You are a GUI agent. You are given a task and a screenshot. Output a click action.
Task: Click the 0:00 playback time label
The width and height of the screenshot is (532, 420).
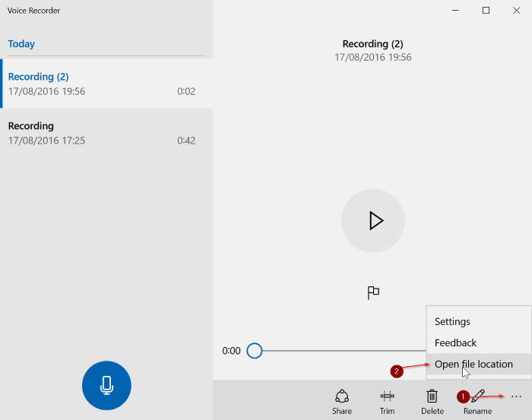coord(231,351)
